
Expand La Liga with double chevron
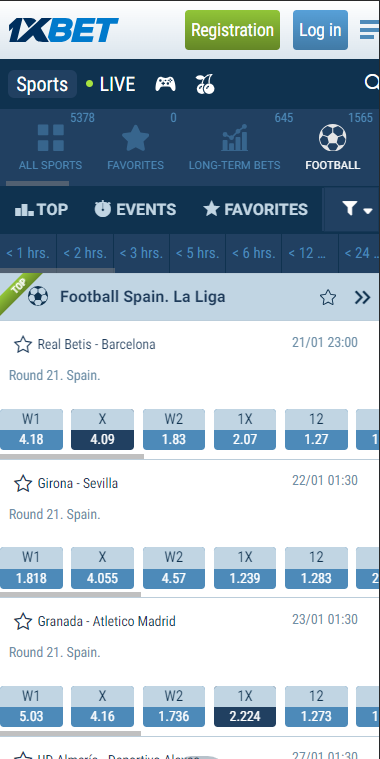[x=363, y=297]
